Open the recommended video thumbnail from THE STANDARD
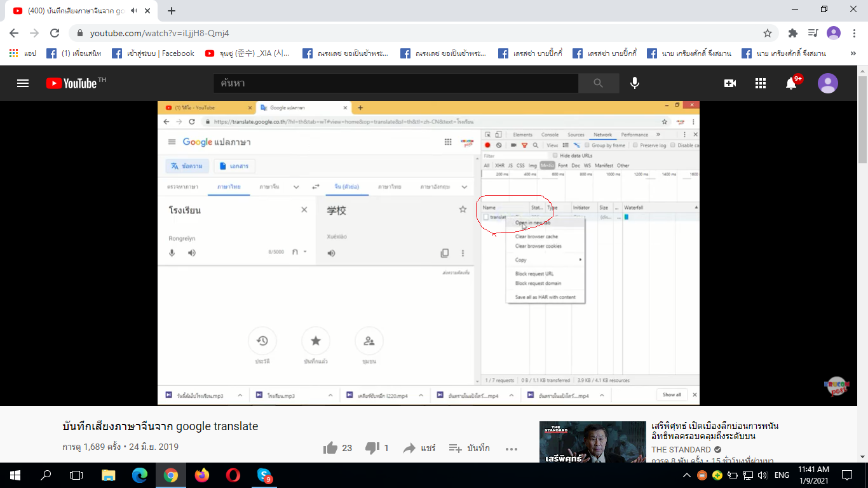This screenshot has height=488, width=868. click(x=592, y=442)
